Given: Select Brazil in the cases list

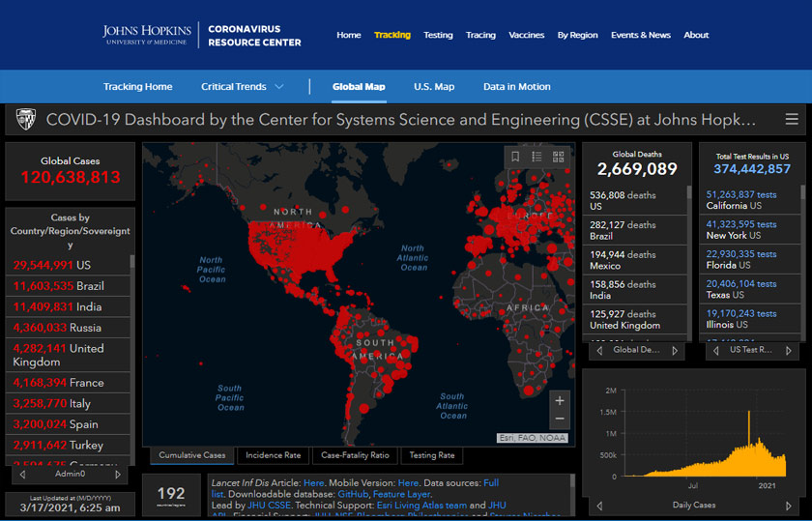Looking at the screenshot, I should pos(70,286).
